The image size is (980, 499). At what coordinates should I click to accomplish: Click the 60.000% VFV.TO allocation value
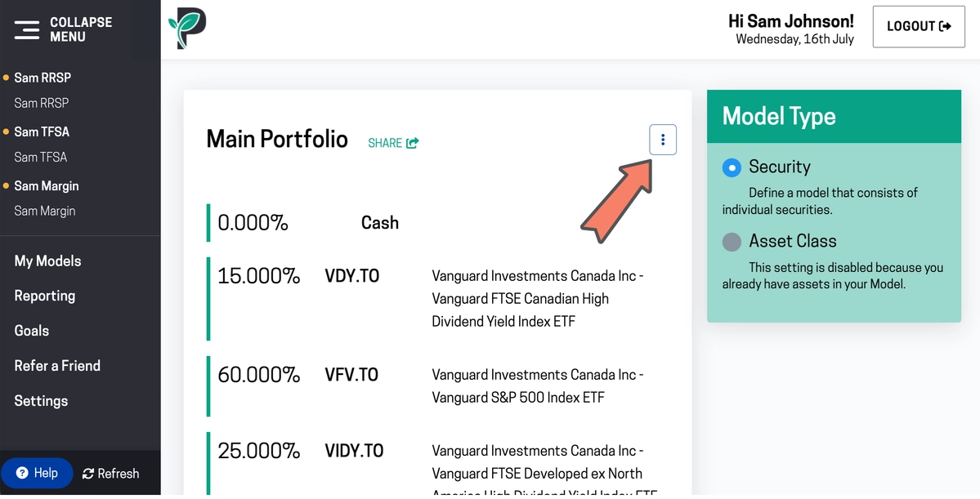[x=258, y=375]
